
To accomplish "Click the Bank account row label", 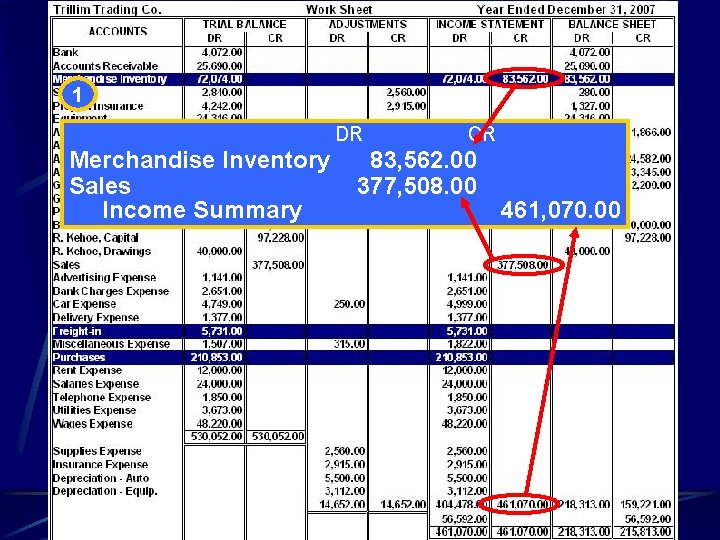I will coord(66,52).
